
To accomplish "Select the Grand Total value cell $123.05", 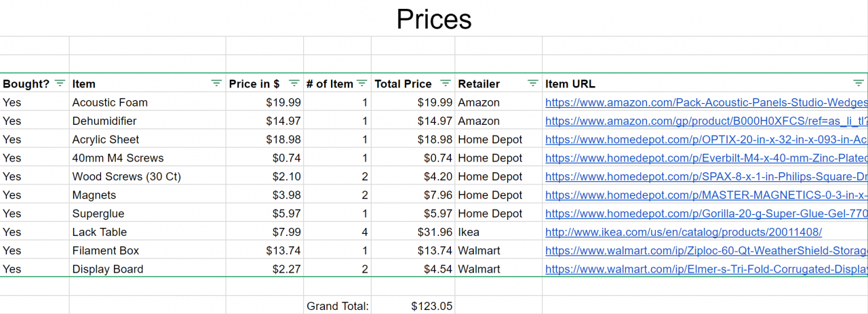I will click(413, 306).
